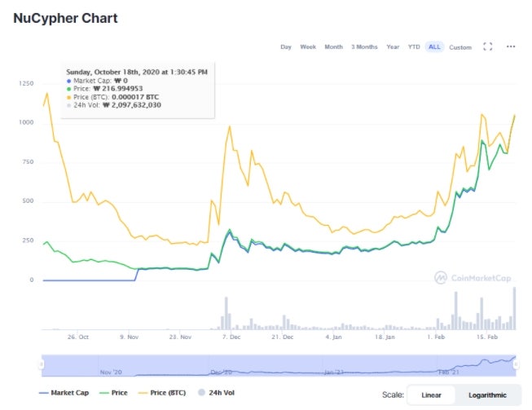Screen dimensions: 532x410
Task: Toggle Market Cap series in legend
Action: point(64,393)
